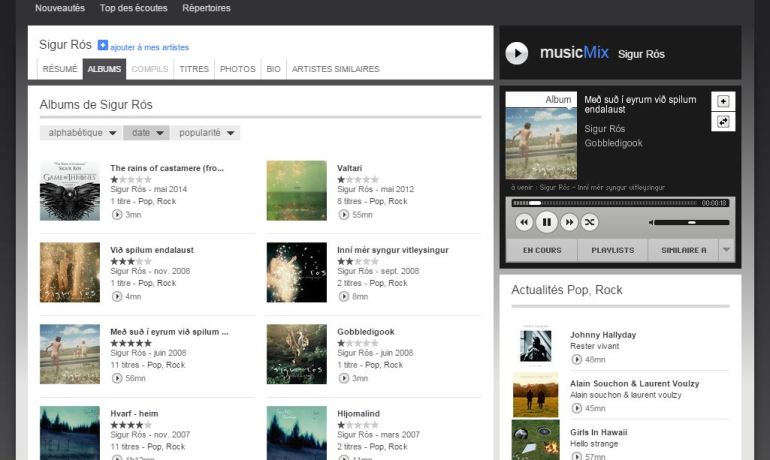Open the popularité sort dropdown
770x460 pixels.
coord(205,133)
